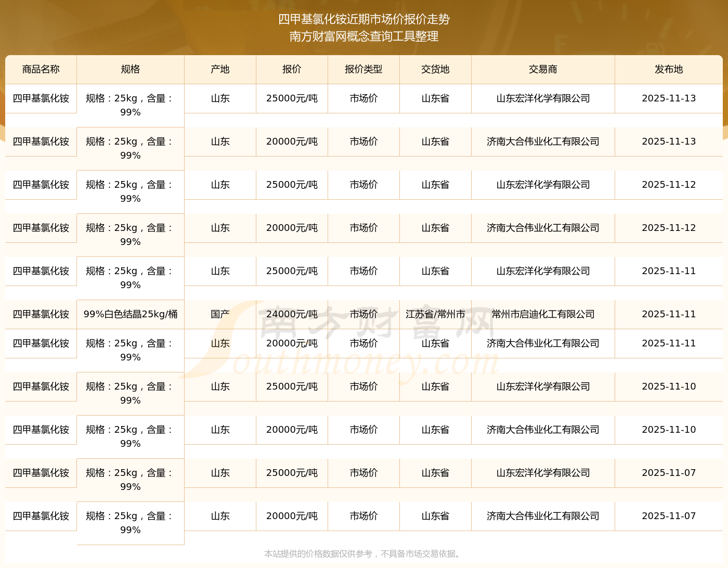Select the 商品名称 column header
The image size is (728, 568).
pos(41,69)
